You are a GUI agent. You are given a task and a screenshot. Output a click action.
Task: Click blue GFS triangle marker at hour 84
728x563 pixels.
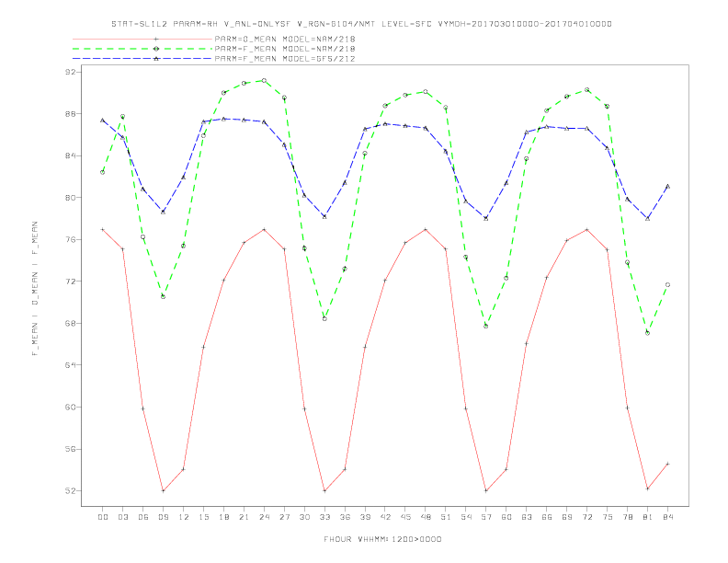click(x=667, y=186)
